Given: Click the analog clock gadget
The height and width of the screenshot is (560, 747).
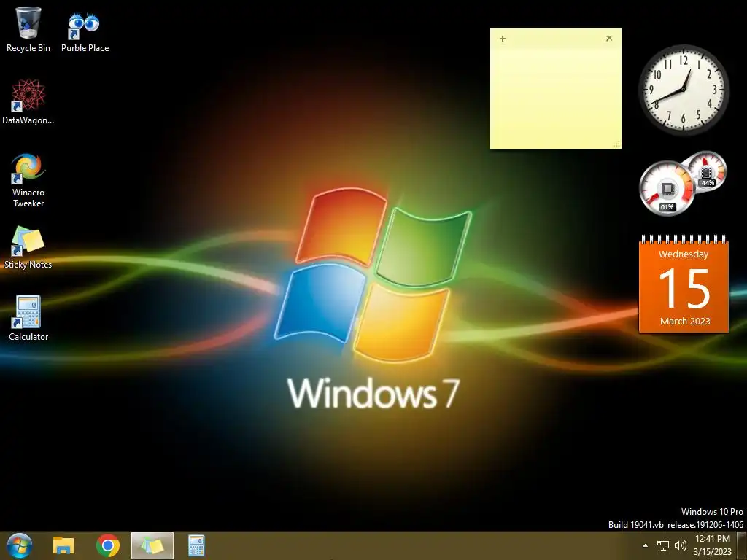Looking at the screenshot, I should pyautogui.click(x=684, y=89).
